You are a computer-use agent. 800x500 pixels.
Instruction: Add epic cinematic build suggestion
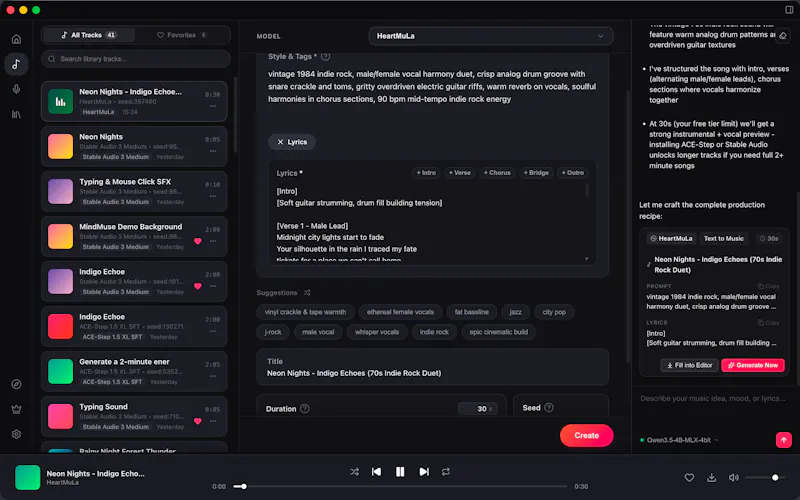click(x=498, y=332)
